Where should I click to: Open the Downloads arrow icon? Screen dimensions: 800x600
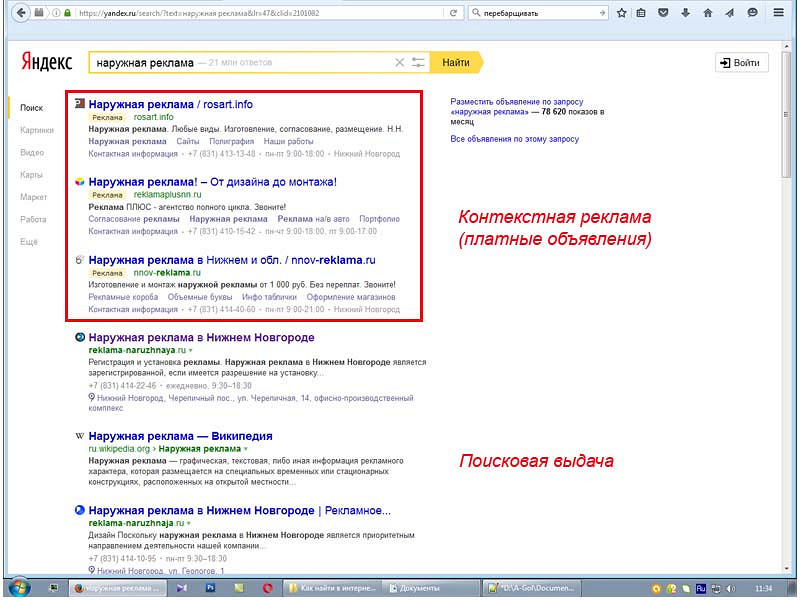tap(685, 13)
